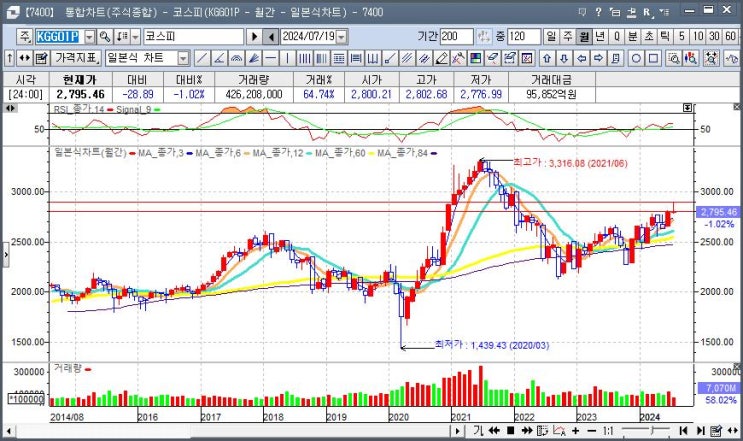Image resolution: width=743 pixels, height=441 pixels.
Task: Select the 월 (monthly) period toggle
Action: [584, 36]
